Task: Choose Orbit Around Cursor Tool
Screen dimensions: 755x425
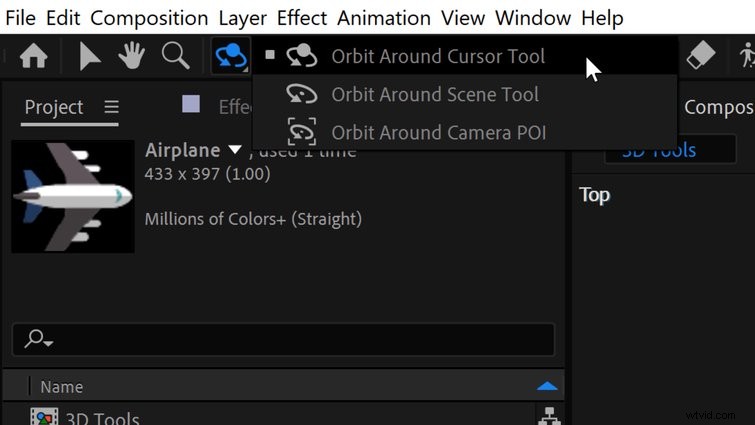Action: point(465,56)
